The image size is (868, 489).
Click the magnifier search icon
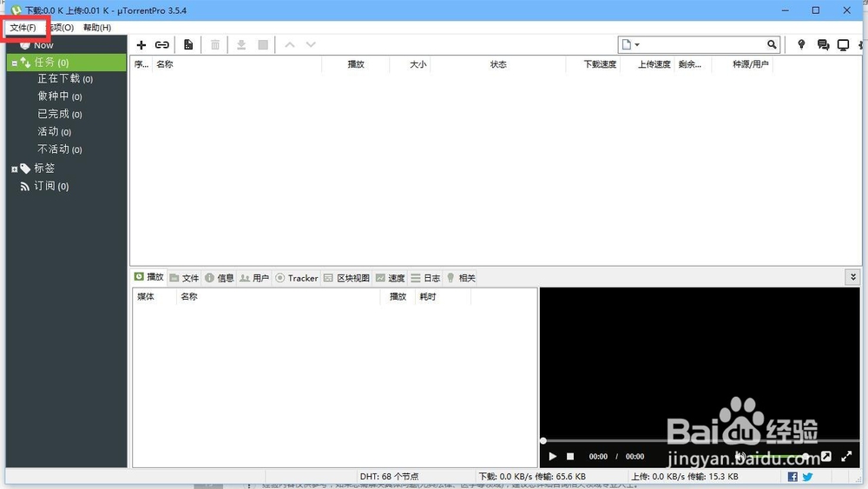click(x=772, y=45)
